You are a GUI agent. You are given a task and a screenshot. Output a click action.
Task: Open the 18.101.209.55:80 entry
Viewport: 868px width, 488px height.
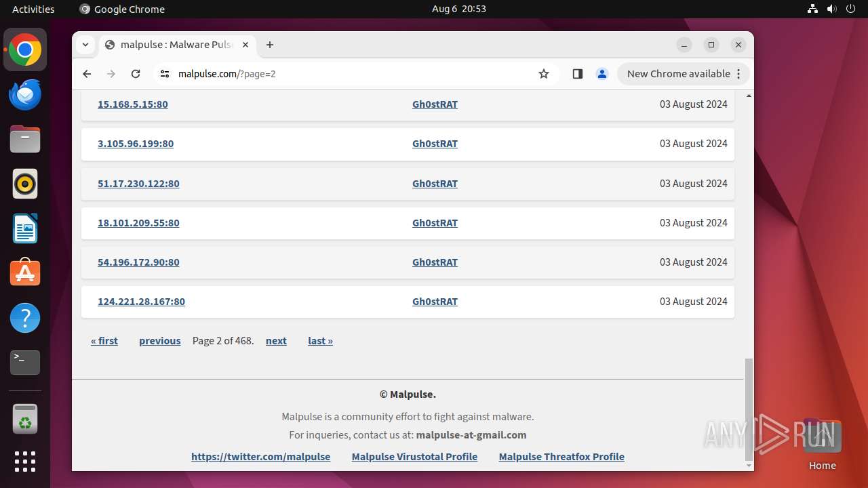[x=138, y=223]
